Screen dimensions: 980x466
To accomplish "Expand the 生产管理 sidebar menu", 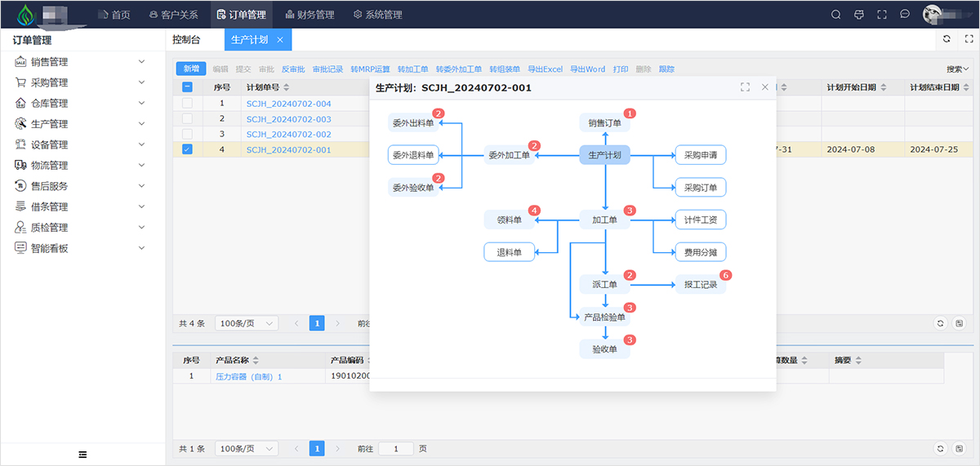I will (82, 124).
